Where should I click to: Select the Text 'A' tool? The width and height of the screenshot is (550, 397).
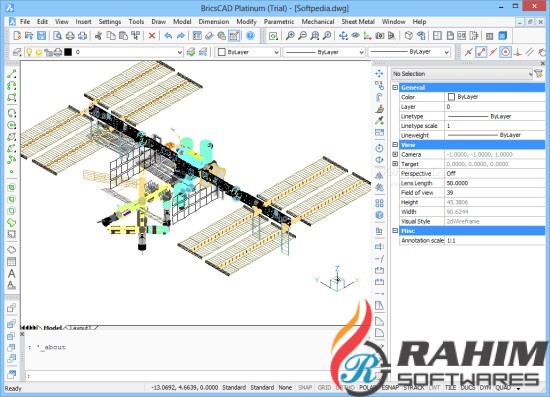(12, 273)
